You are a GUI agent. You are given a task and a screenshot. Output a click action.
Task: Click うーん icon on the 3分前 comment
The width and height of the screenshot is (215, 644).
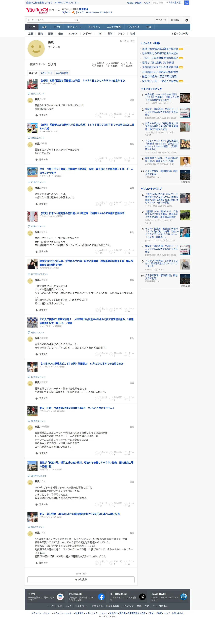[126, 115]
